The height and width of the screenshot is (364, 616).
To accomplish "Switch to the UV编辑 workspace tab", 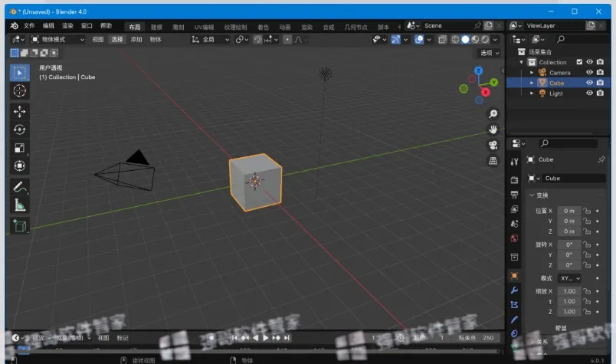I will (x=204, y=27).
